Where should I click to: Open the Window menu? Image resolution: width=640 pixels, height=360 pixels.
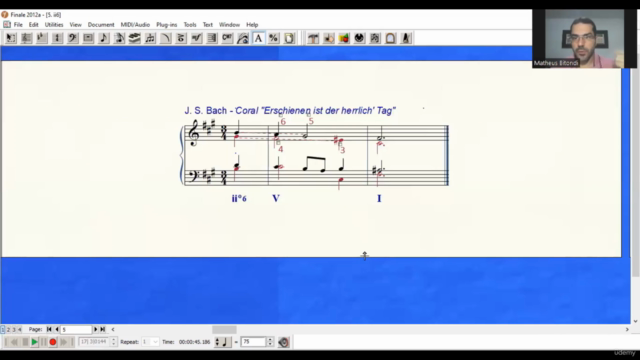click(229, 24)
